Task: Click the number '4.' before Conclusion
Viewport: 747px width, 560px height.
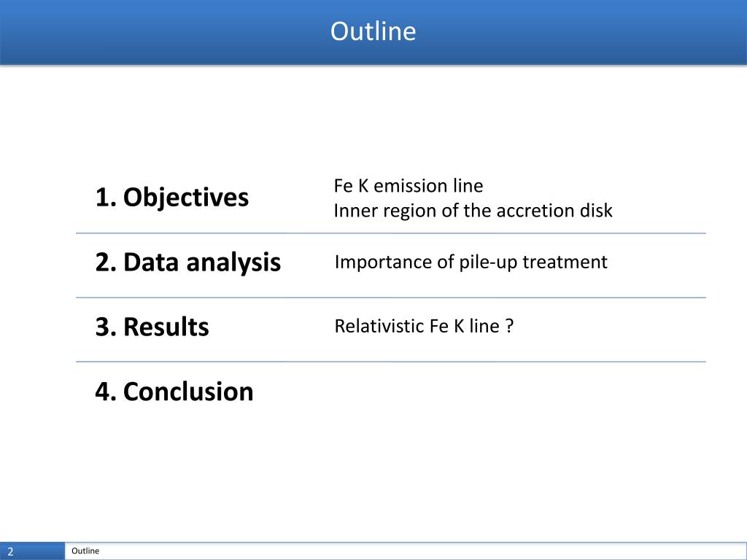Action: pos(106,392)
